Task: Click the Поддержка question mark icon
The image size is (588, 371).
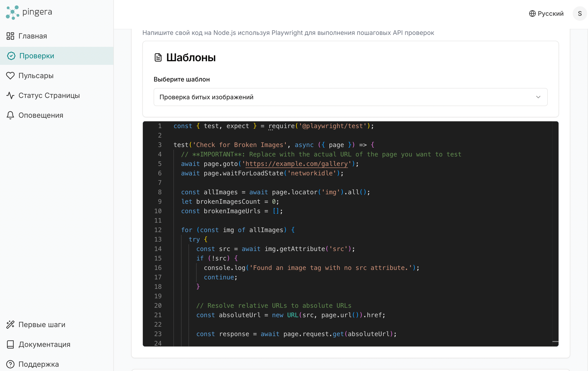Action: tap(10, 364)
